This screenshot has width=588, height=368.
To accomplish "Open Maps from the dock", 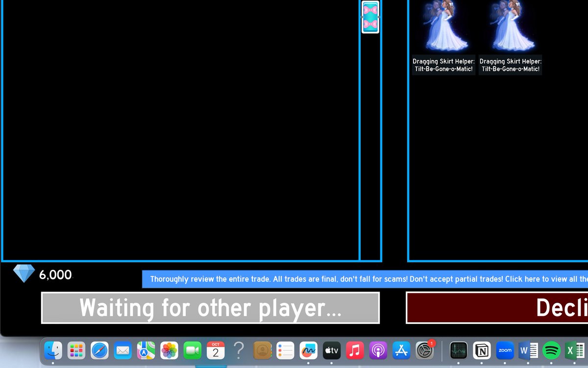I will coord(146,350).
